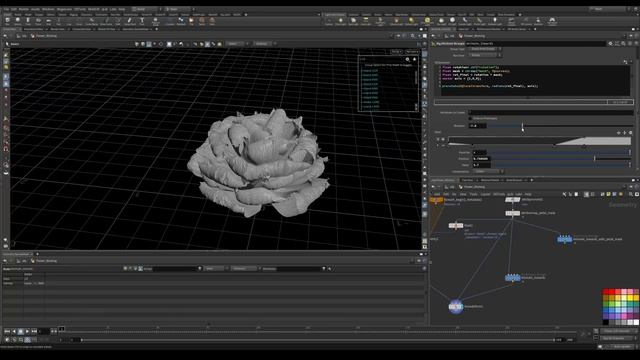The height and width of the screenshot is (360, 640).
Task: Add a Point Light from the shelf
Action: [341, 21]
